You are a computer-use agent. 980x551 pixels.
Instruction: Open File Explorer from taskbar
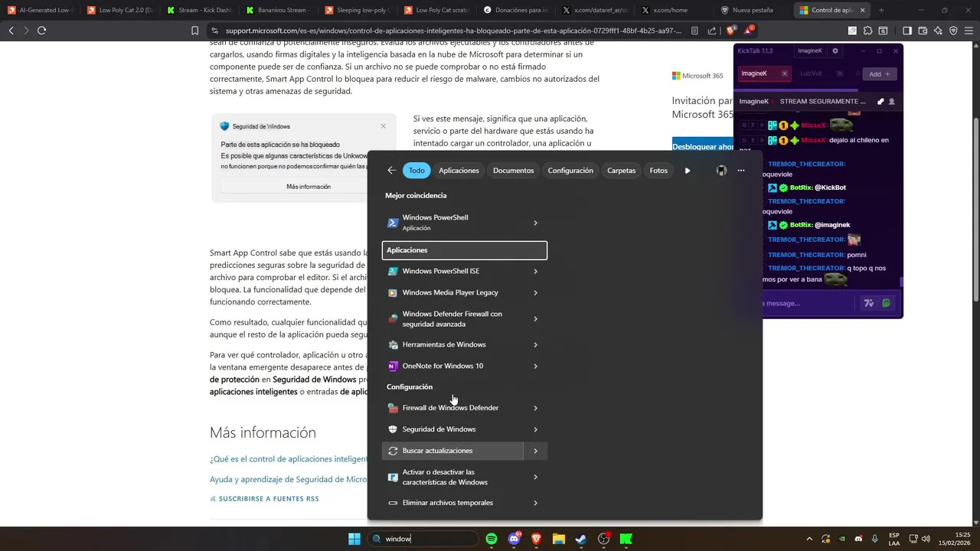[558, 539]
